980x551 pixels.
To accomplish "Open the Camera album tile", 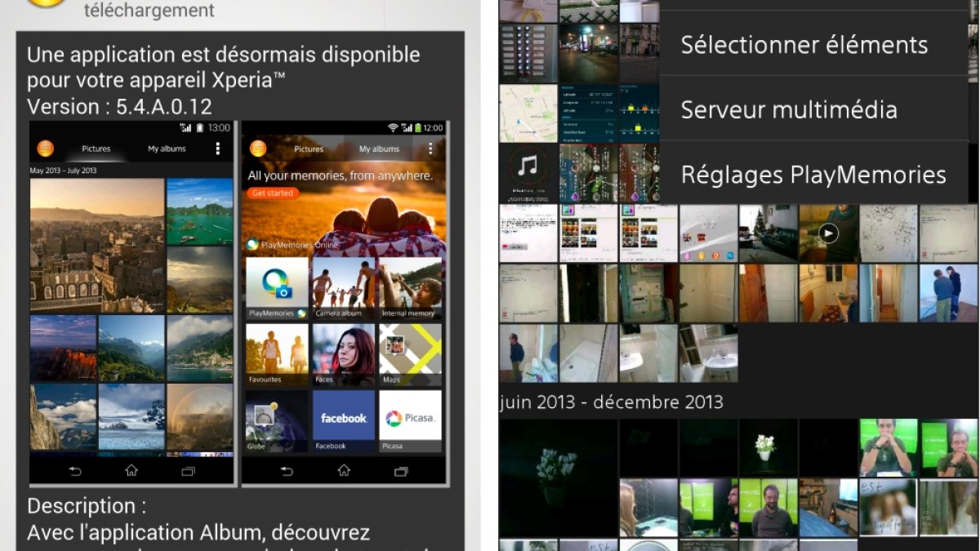I will [344, 287].
